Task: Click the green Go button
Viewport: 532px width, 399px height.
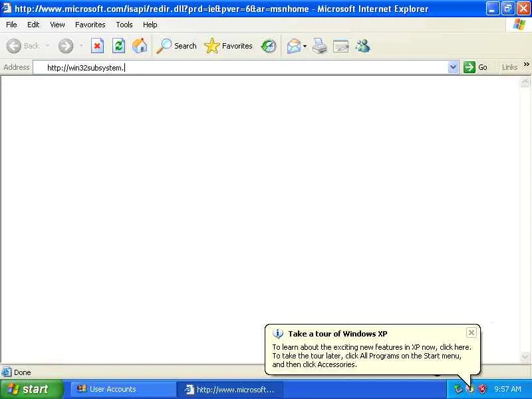Action: coord(475,67)
